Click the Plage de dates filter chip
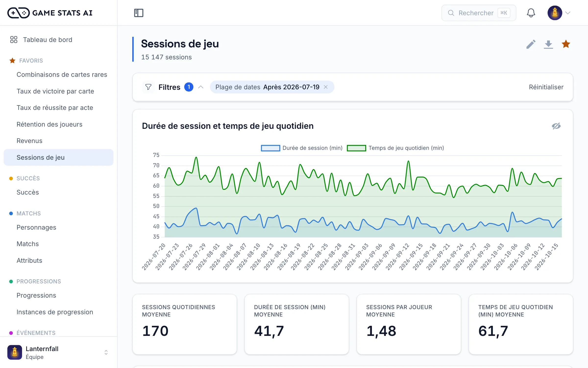 click(272, 87)
